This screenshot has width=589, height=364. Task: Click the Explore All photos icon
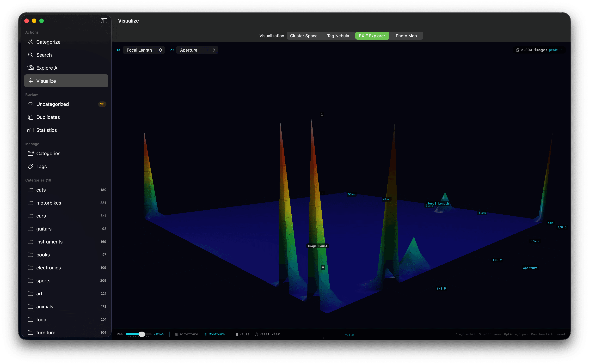[30, 68]
